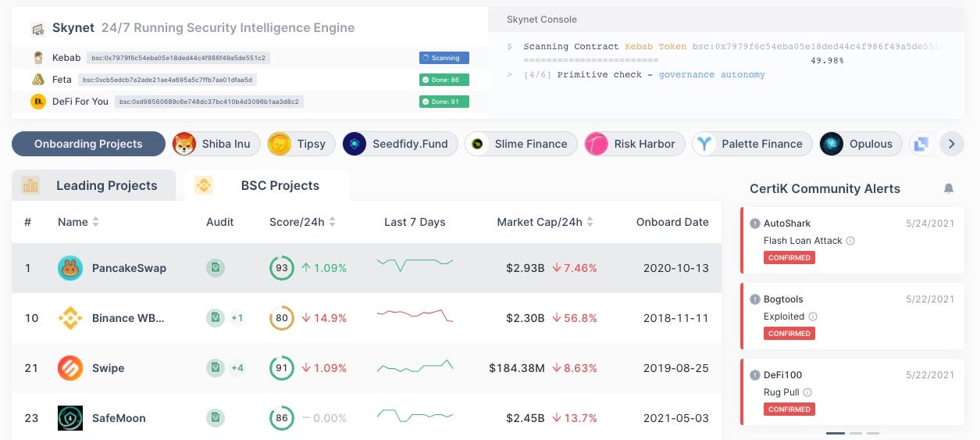Open the Shiba Inu onboarding project
This screenshot has width=980, height=440.
[x=216, y=144]
